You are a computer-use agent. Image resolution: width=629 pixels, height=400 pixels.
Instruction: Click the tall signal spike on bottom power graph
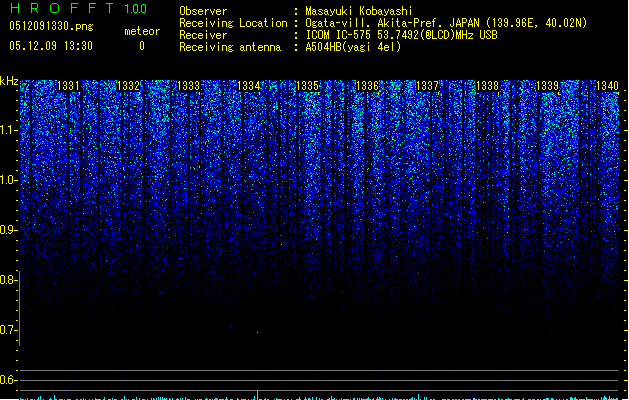258,395
